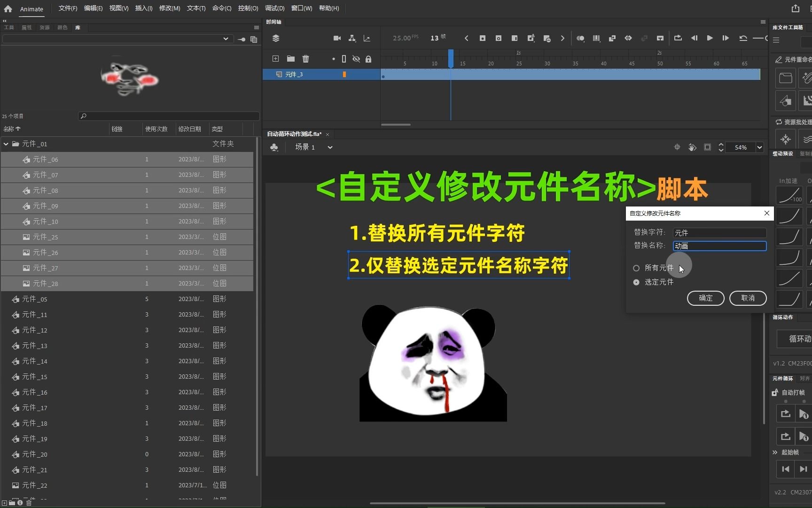
Task: Click the 25.00 FPS frame rate value
Action: tap(403, 38)
